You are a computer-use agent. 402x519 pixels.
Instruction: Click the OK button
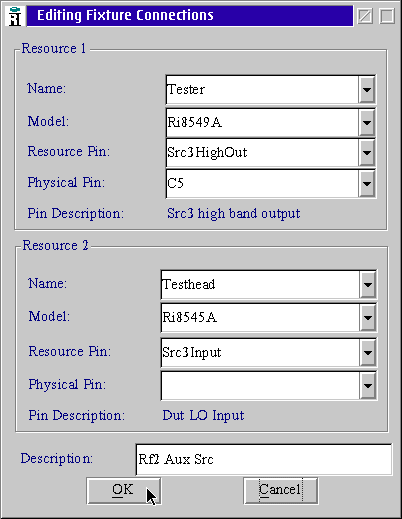pos(124,491)
